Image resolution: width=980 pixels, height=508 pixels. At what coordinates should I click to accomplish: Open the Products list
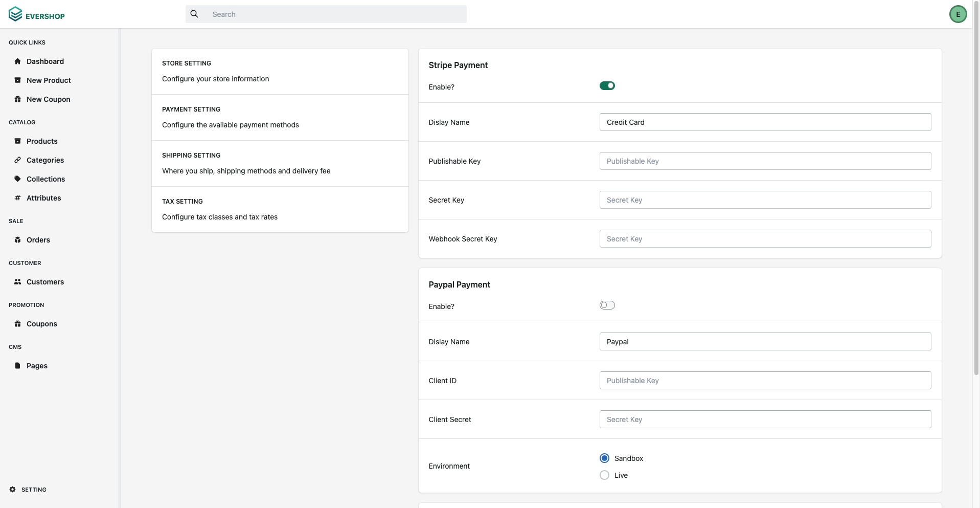(42, 141)
